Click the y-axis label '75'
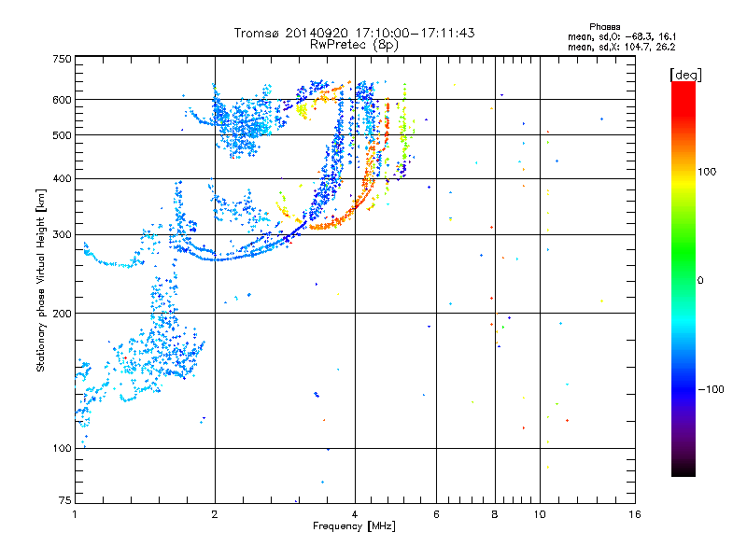 pyautogui.click(x=65, y=500)
